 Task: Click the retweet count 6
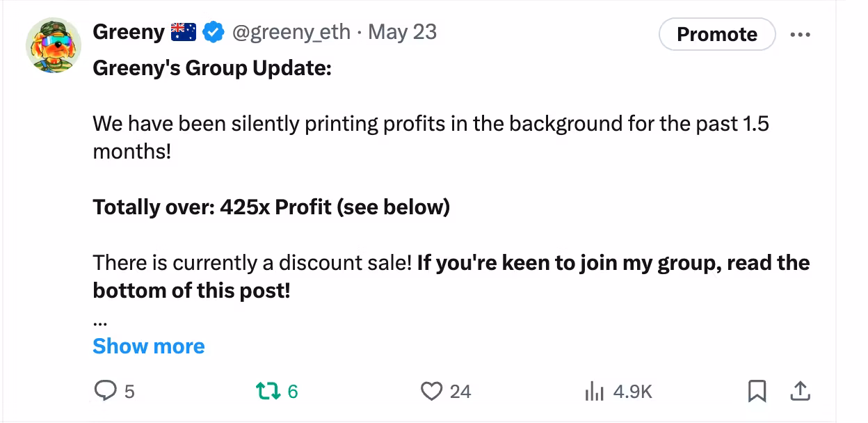[x=292, y=392]
